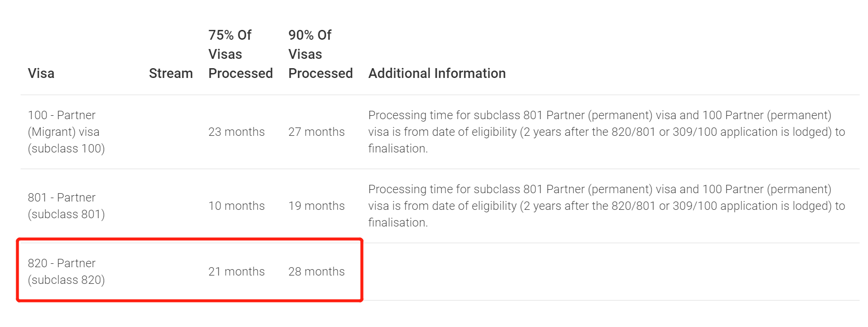The height and width of the screenshot is (327, 868).
Task: Click empty Additional Information cell for subclass 820
Action: click(608, 272)
